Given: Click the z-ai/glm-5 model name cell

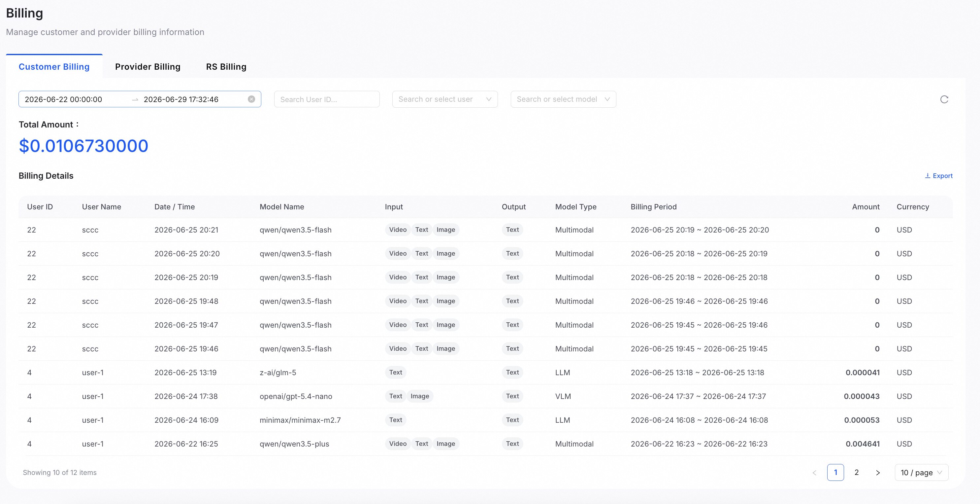Looking at the screenshot, I should pos(278,372).
